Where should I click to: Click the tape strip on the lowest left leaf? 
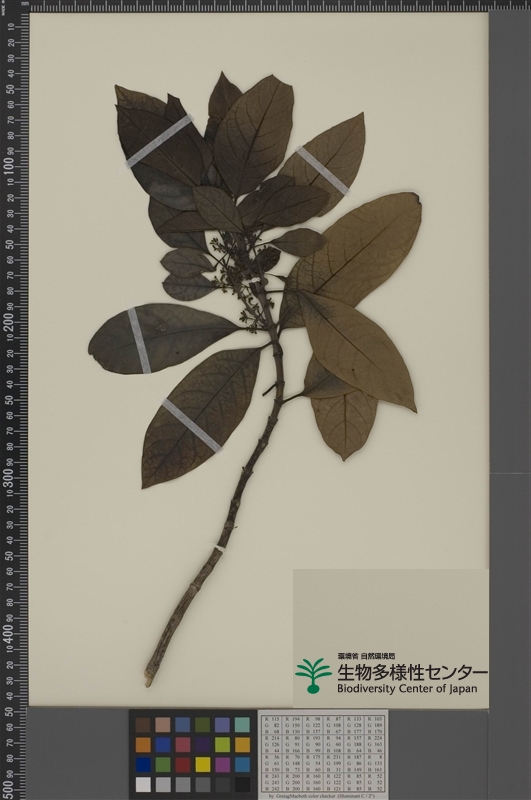click(192, 426)
